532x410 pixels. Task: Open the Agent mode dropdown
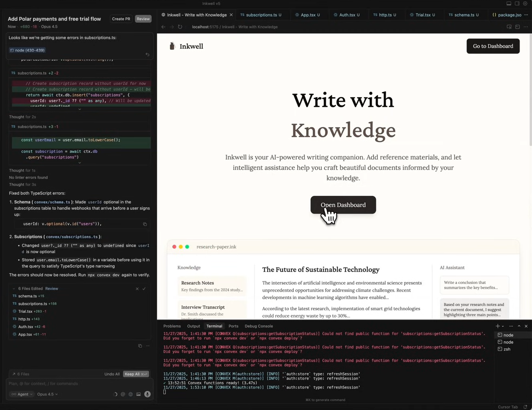[x=22, y=394]
